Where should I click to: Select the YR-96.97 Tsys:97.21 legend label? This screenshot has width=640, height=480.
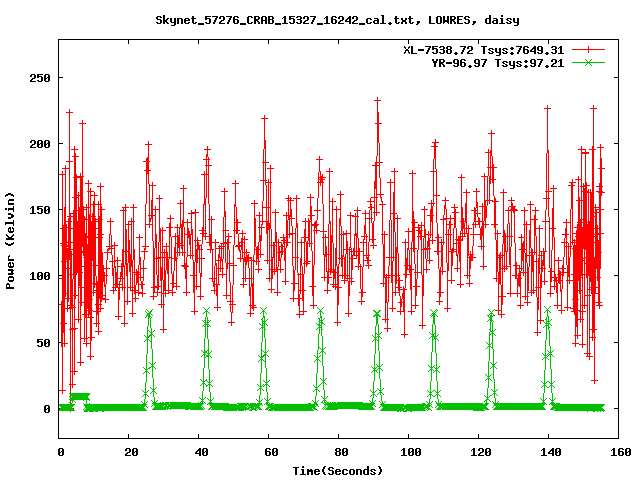pos(498,63)
